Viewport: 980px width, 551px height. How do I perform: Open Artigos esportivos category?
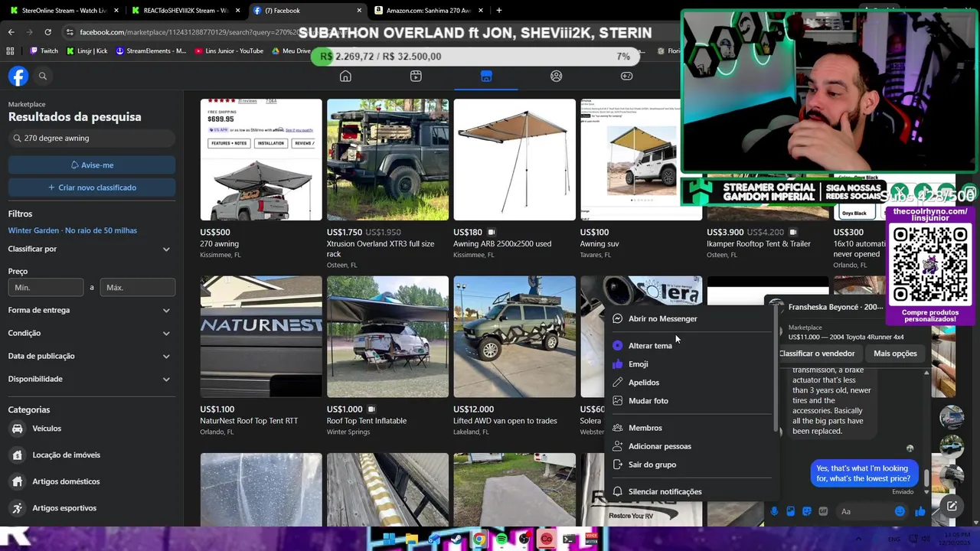(x=92, y=508)
